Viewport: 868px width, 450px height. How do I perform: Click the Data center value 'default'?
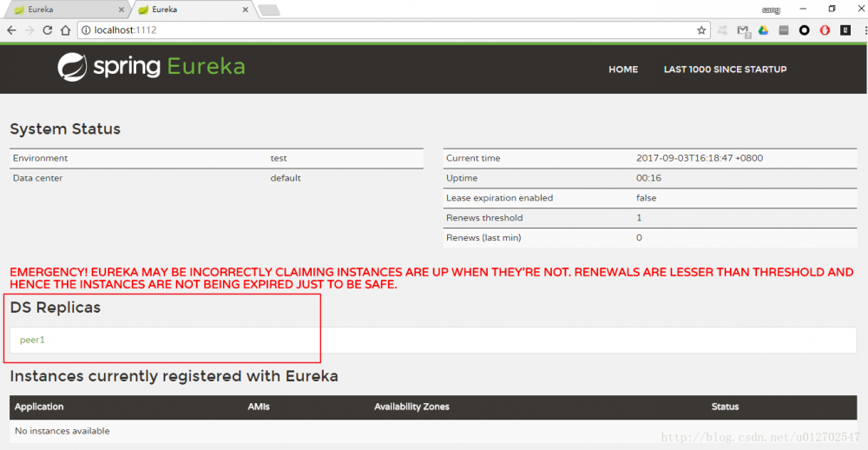coord(286,178)
